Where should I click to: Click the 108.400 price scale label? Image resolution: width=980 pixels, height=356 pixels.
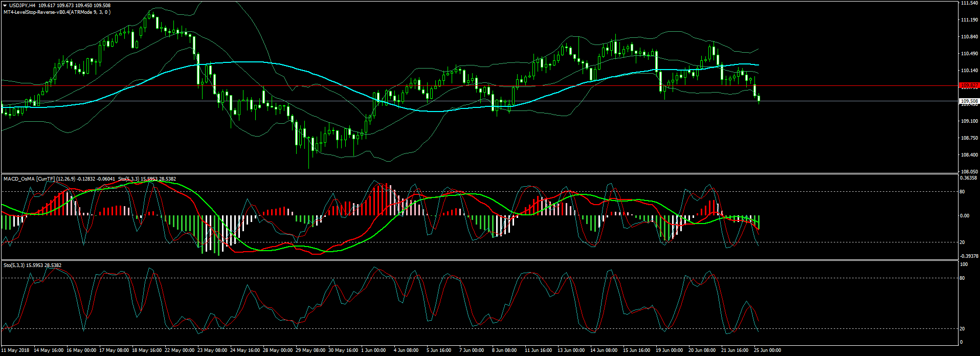pyautogui.click(x=969, y=155)
